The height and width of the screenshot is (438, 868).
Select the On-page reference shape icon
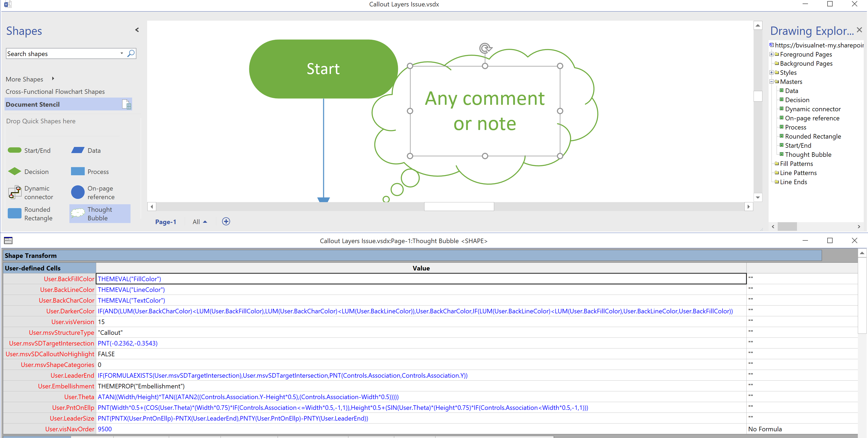point(78,192)
